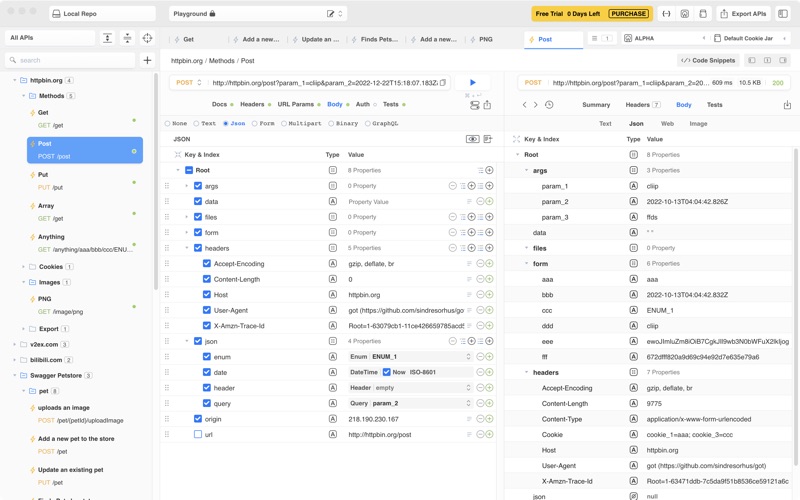800x500 pixels.
Task: Check the url checkbox
Action: [x=198, y=434]
